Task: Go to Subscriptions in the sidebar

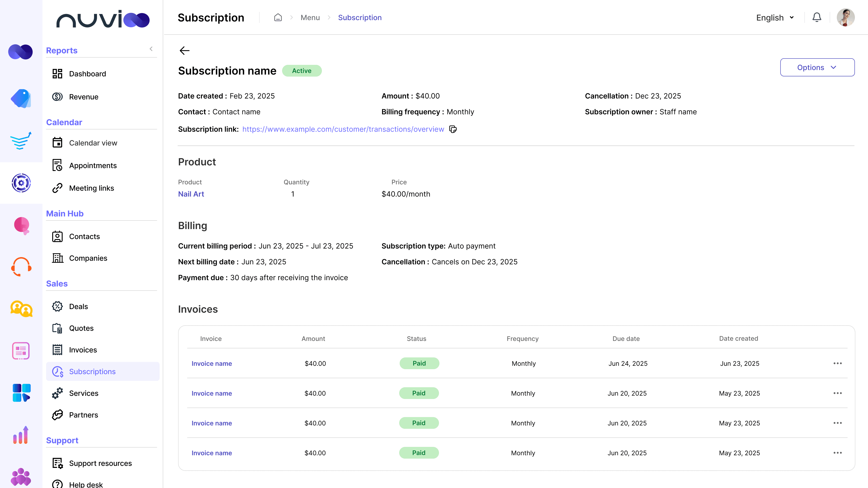Action: point(92,371)
